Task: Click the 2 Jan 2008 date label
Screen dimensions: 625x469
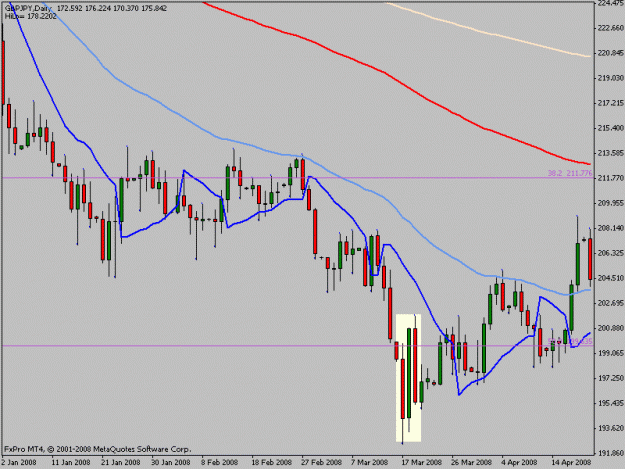Action: pos(19,463)
